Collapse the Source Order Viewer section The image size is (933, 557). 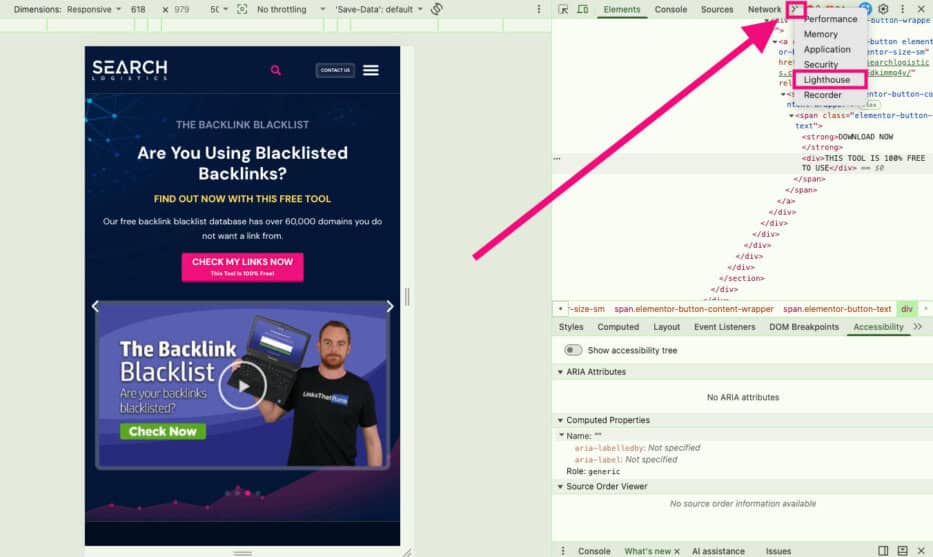click(560, 486)
